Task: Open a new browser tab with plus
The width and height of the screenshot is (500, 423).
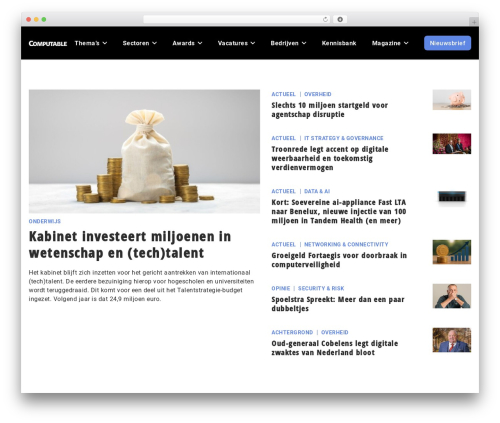Action: (474, 22)
